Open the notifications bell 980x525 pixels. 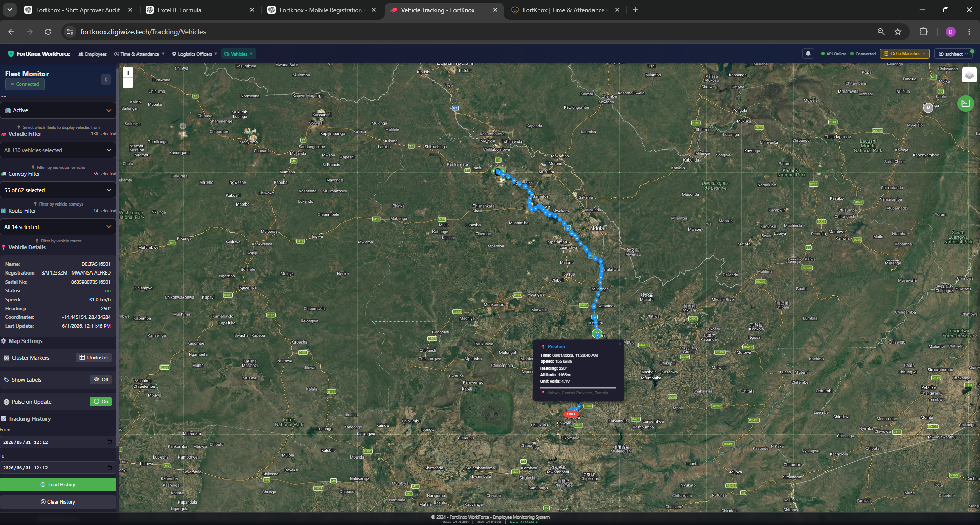click(x=808, y=54)
